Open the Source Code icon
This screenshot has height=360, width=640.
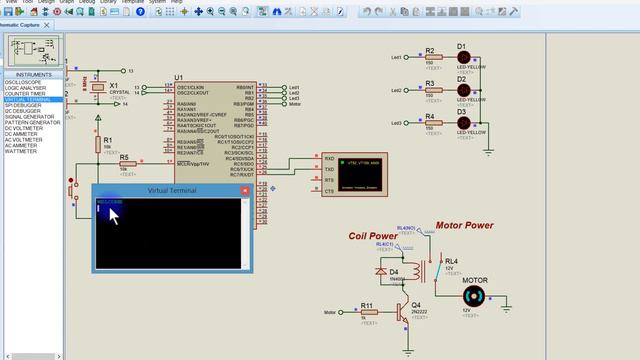115,12
